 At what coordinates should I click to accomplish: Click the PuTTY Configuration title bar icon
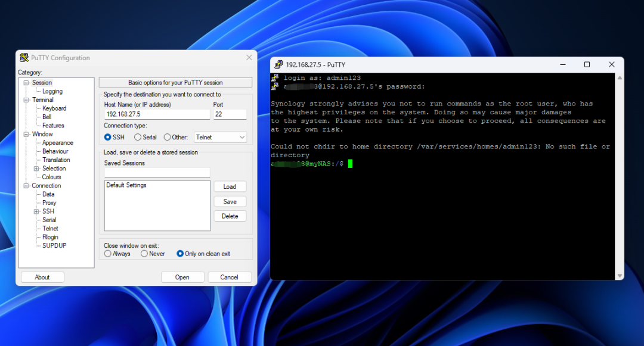(24, 58)
